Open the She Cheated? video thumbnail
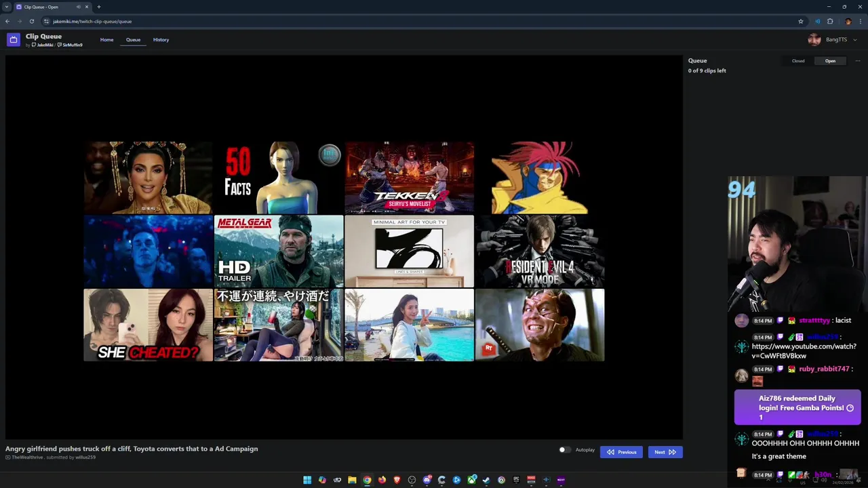Image resolution: width=868 pixels, height=488 pixels. pos(148,325)
